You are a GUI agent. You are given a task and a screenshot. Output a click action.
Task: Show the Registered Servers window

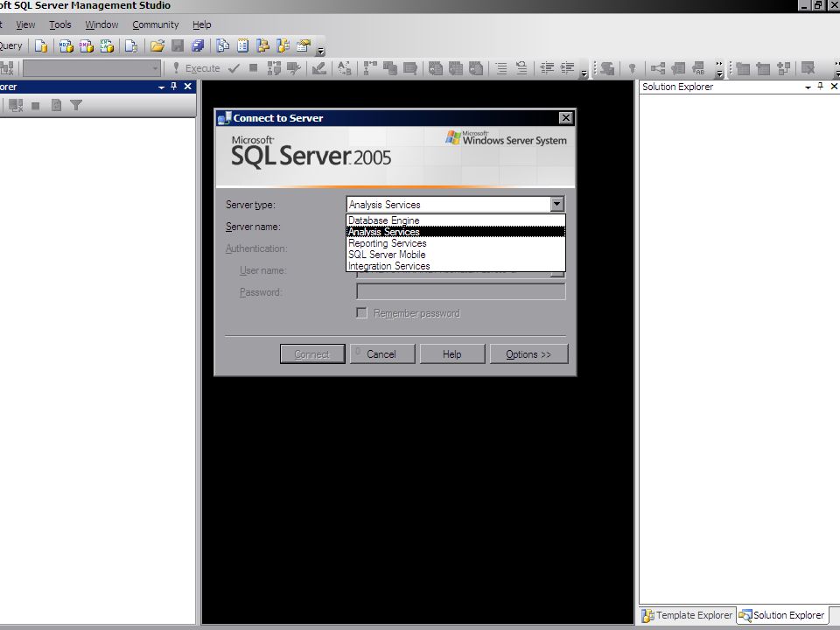[223, 46]
